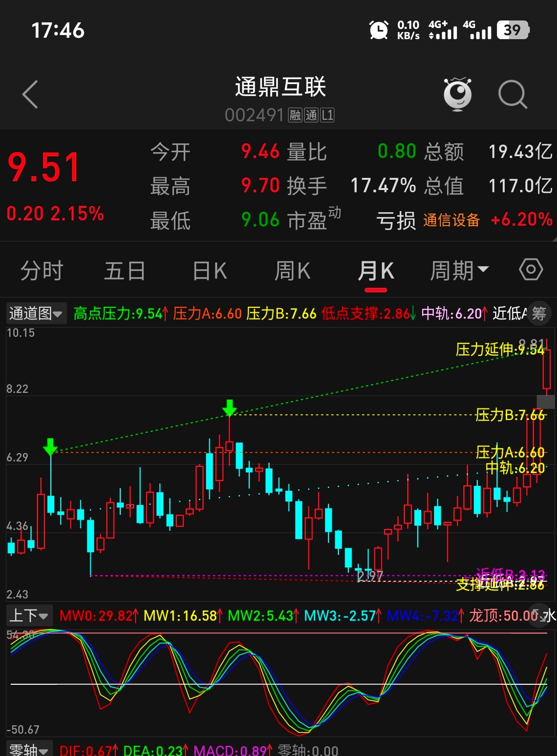Tap the 通 connect badge

311,115
